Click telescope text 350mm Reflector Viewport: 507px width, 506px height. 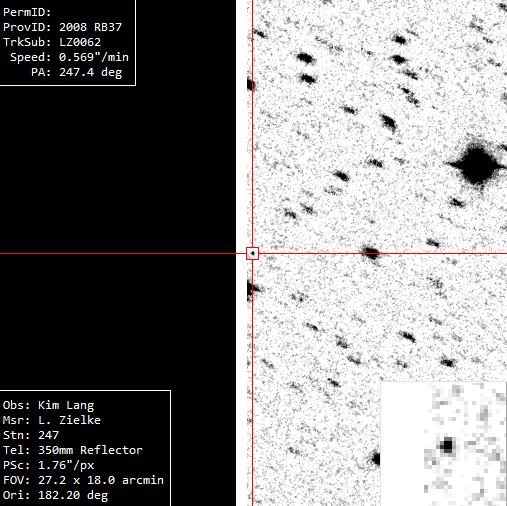tap(90, 450)
